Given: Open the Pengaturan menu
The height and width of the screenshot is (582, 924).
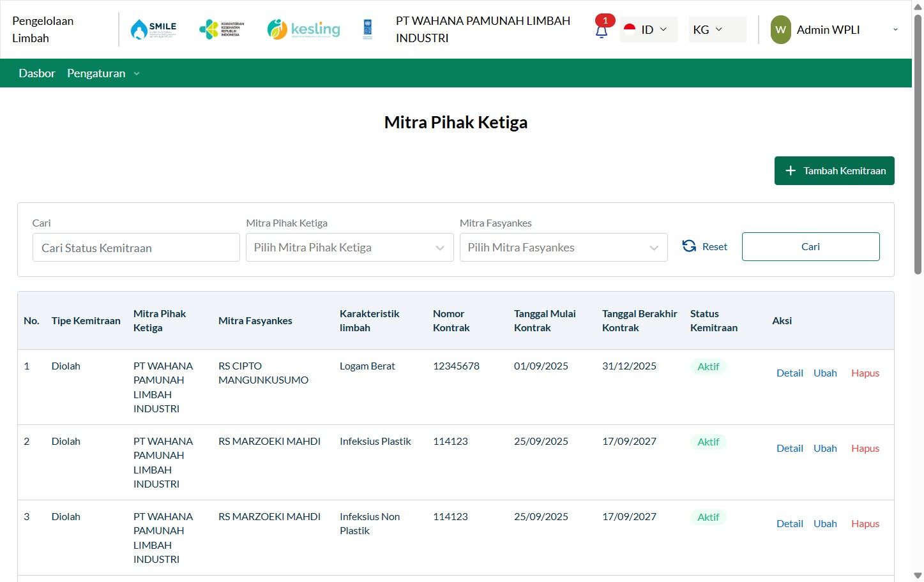Looking at the screenshot, I should [103, 73].
